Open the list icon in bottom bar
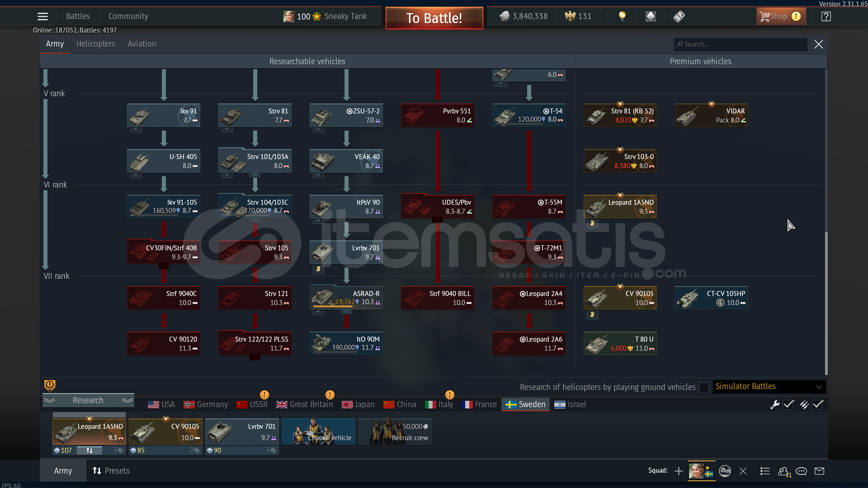The image size is (868, 488). tap(765, 471)
